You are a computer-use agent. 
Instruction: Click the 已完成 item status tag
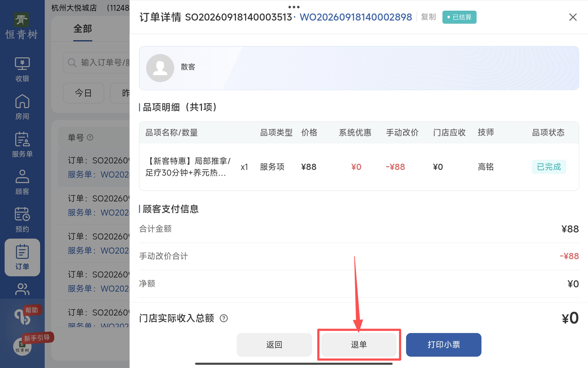549,167
